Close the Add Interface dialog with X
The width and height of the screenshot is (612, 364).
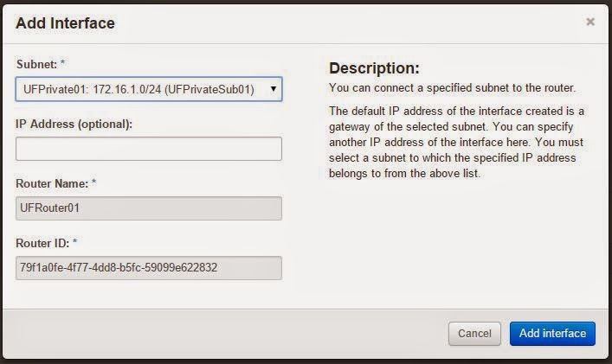590,22
